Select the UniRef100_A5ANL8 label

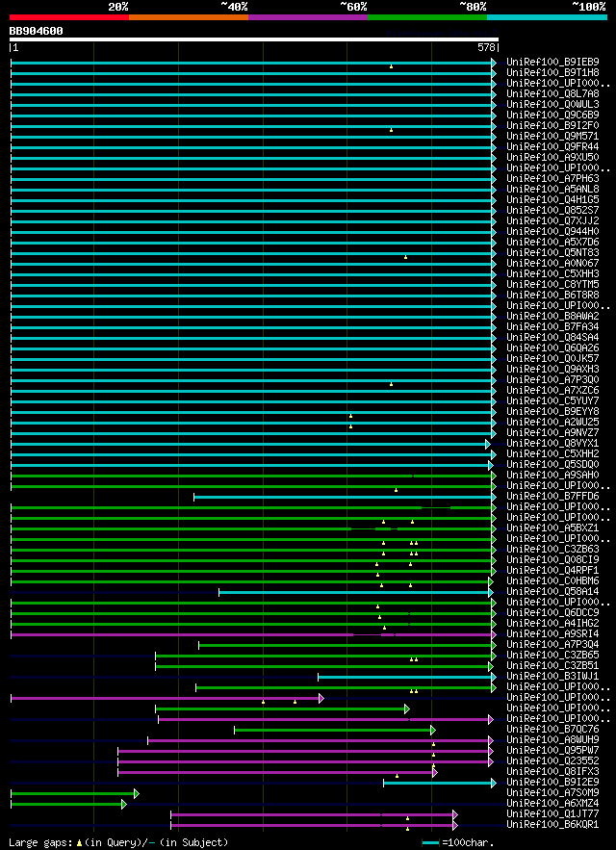552,190
